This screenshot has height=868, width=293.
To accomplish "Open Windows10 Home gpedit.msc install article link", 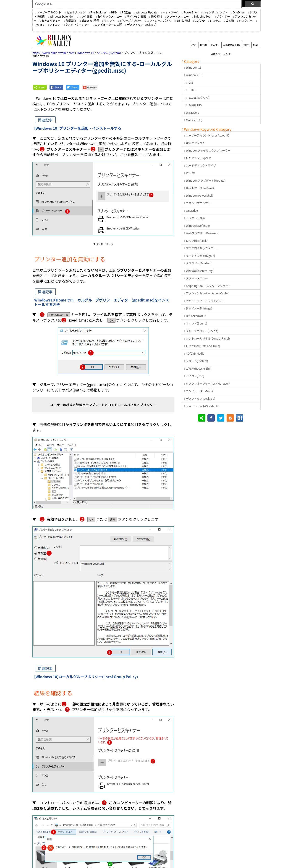I will (x=101, y=302).
